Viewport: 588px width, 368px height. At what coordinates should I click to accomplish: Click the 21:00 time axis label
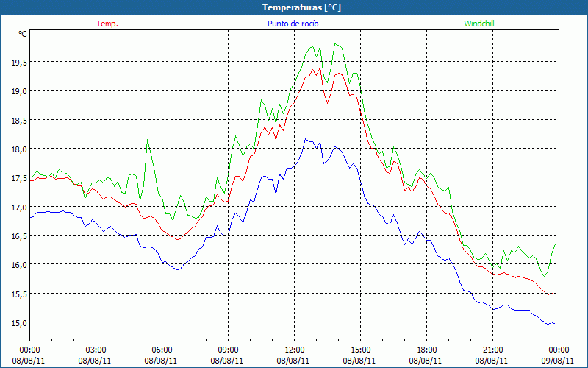coord(492,350)
